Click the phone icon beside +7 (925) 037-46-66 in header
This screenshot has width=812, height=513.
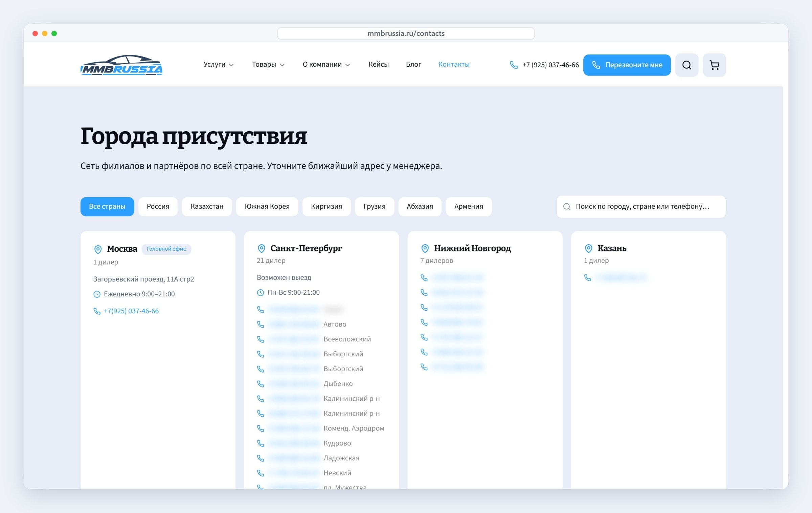[514, 65]
